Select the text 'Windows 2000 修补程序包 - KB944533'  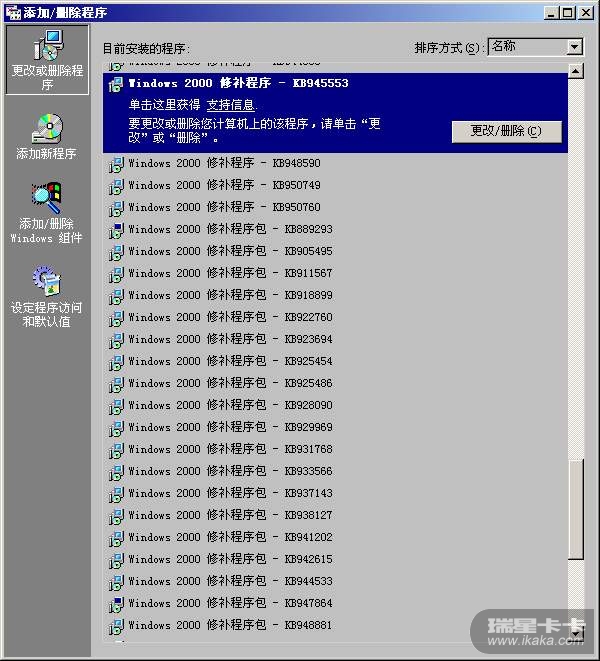(230, 581)
